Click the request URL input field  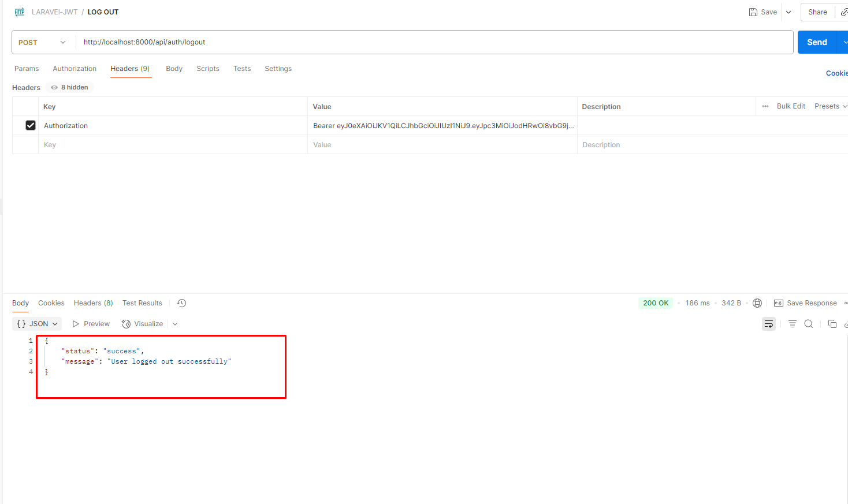tap(433, 42)
